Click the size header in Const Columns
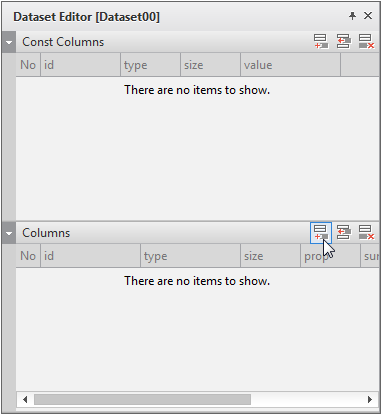This screenshot has width=381, height=414. [210, 65]
